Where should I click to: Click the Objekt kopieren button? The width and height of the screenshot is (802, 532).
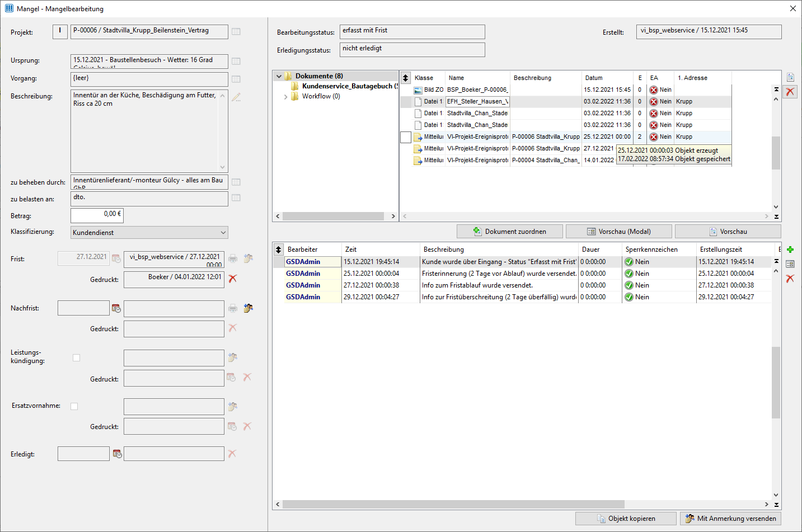point(626,519)
